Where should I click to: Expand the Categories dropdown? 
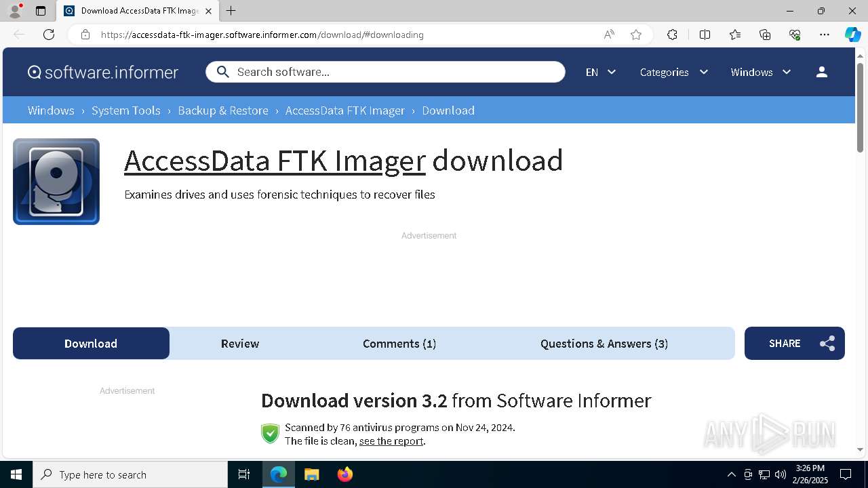(x=674, y=72)
